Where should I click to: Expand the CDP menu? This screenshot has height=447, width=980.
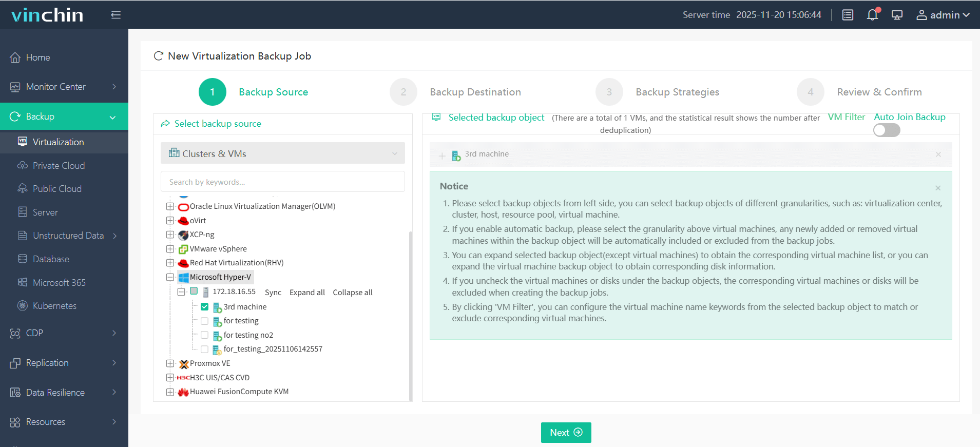click(64, 333)
